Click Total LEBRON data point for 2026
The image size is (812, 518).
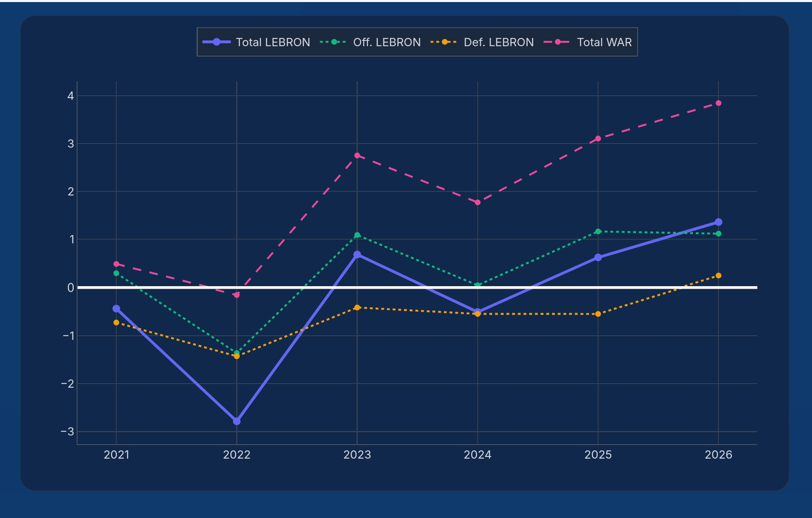(x=718, y=222)
